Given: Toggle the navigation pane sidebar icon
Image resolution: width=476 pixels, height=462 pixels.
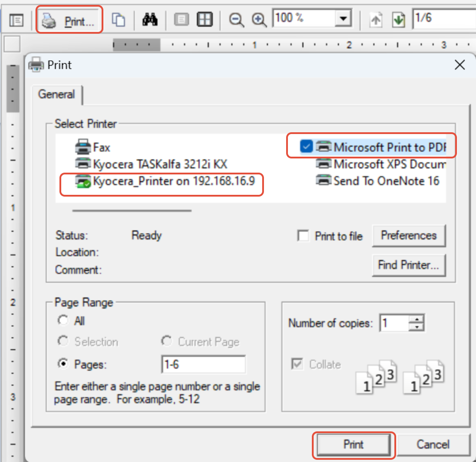Looking at the screenshot, I should click(16, 20).
